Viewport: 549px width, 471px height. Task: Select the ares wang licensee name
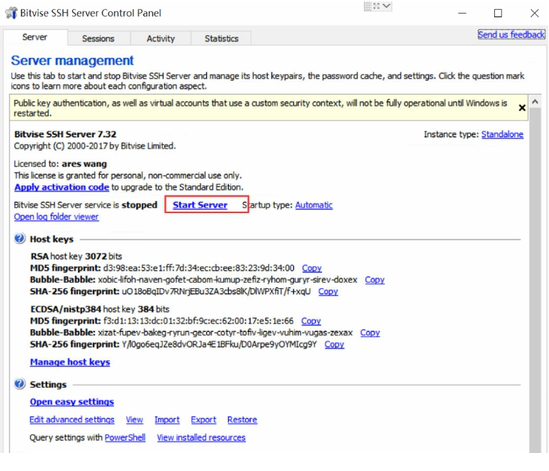(x=84, y=164)
